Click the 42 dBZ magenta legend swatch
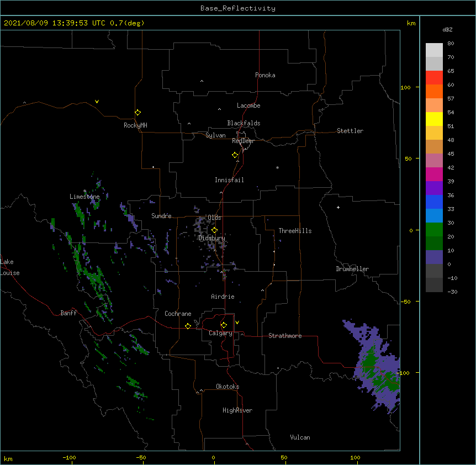The height and width of the screenshot is (465, 476). [x=434, y=174]
